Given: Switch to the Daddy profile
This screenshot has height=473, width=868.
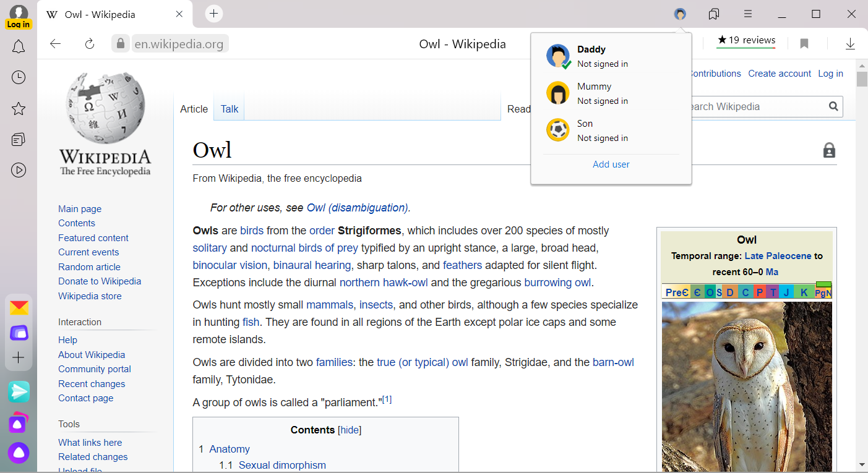Looking at the screenshot, I should click(611, 56).
